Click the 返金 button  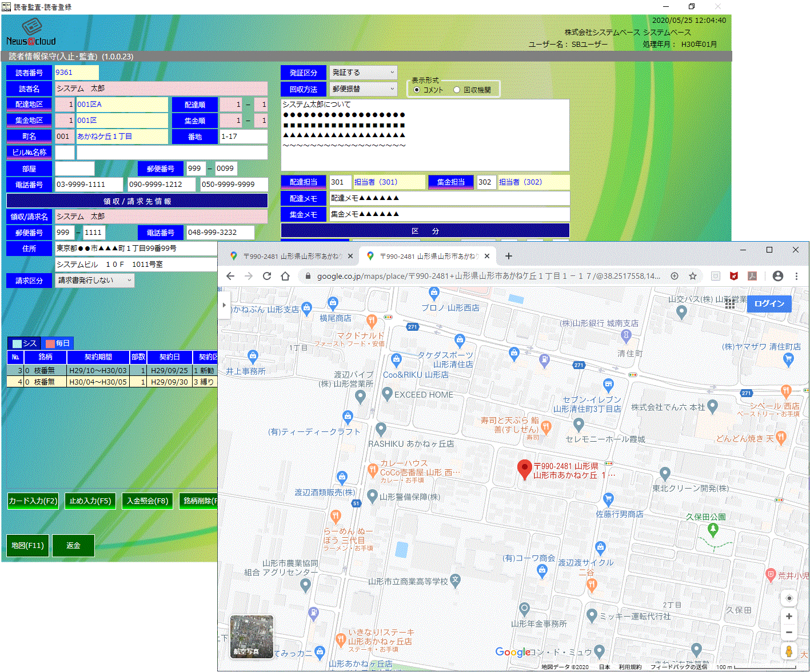coord(73,546)
